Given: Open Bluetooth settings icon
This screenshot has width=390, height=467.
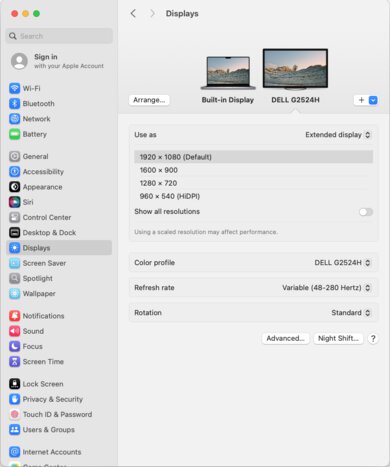Looking at the screenshot, I should pyautogui.click(x=15, y=104).
